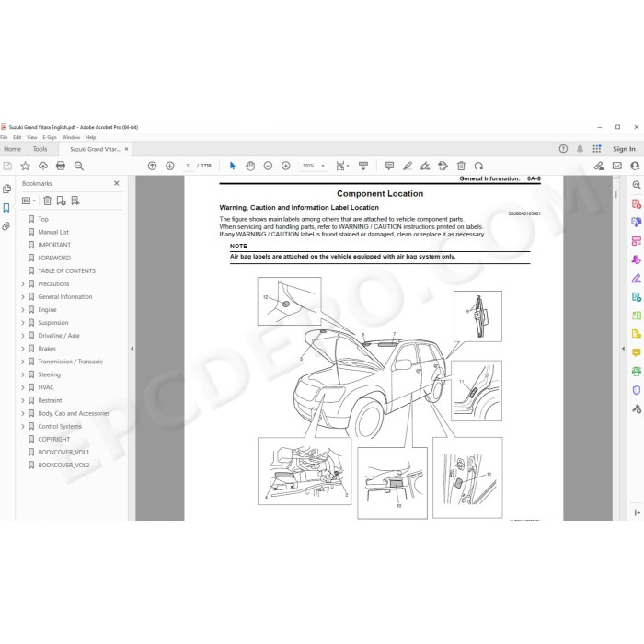Expand the General Information bookmark
The height and width of the screenshot is (644, 644).
(23, 297)
